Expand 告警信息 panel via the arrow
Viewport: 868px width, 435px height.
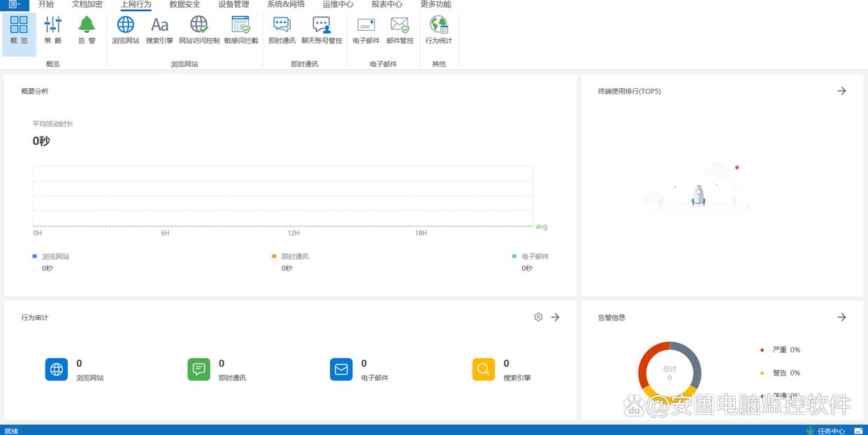[x=842, y=317]
